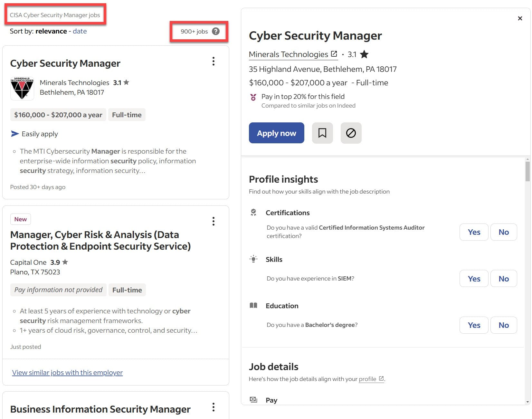Click CISA Cyber Security Manager jobs heading
This screenshot has height=419, width=532.
point(55,15)
